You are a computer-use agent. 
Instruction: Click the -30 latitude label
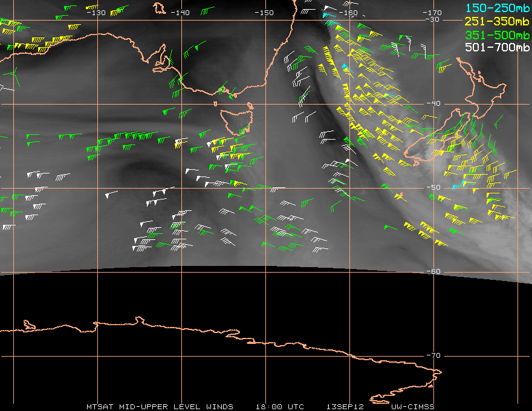433,20
